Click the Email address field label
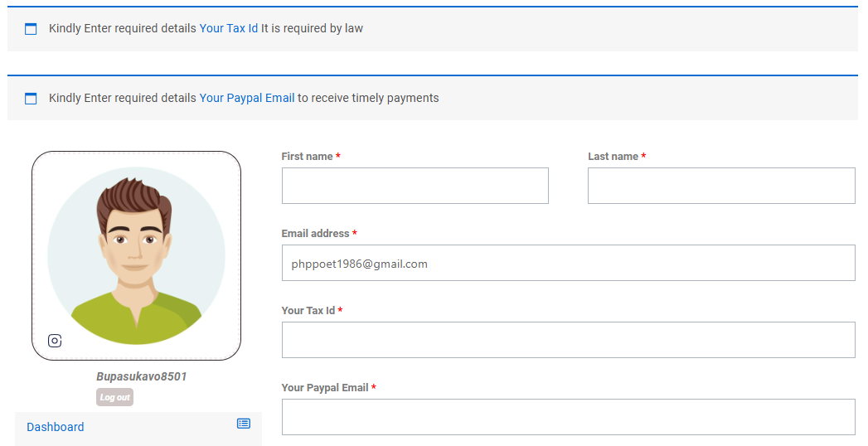Viewport: 868px width, 446px height. click(315, 234)
